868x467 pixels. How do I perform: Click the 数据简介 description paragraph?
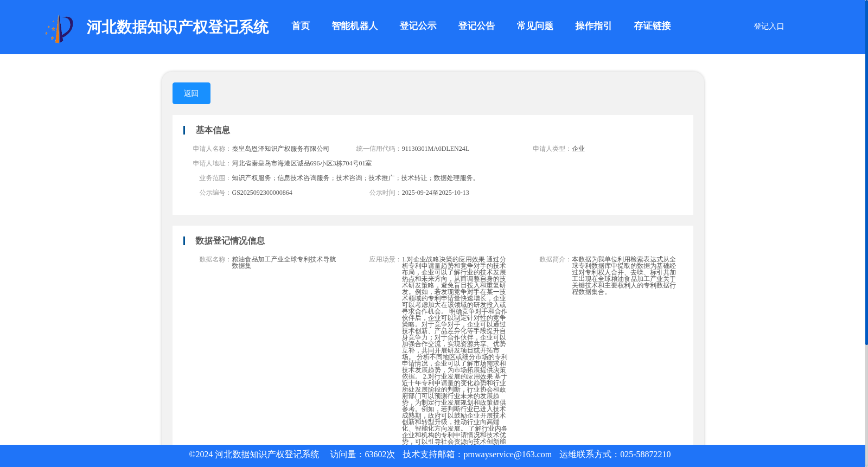pyautogui.click(x=624, y=276)
